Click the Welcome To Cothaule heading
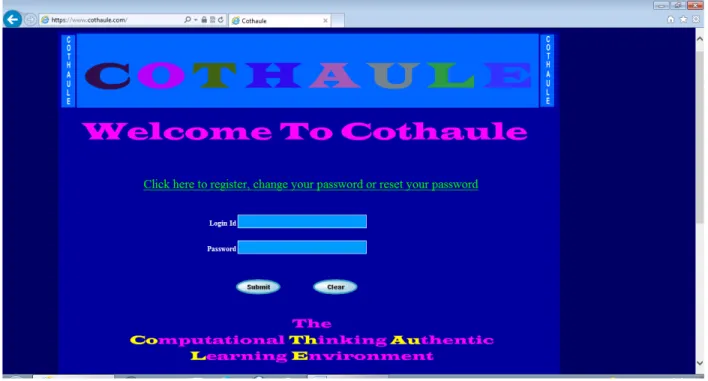 click(x=305, y=131)
